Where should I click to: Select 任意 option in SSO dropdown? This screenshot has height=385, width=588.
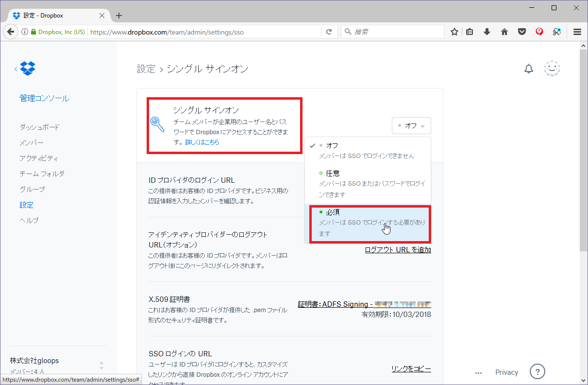(x=368, y=183)
